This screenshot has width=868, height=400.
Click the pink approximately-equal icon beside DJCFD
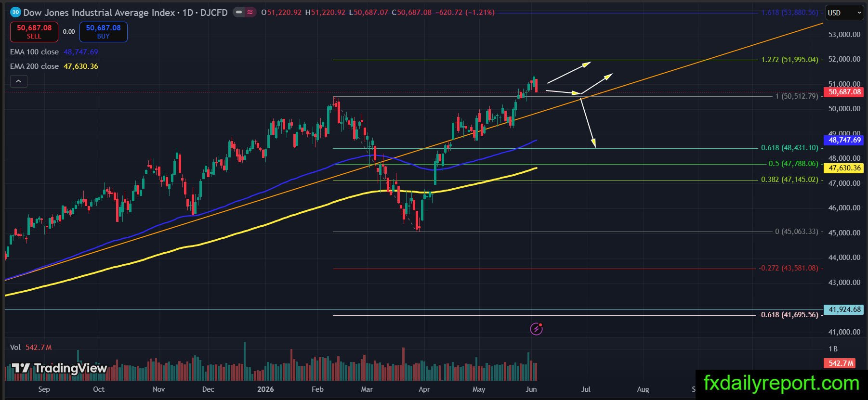click(250, 13)
